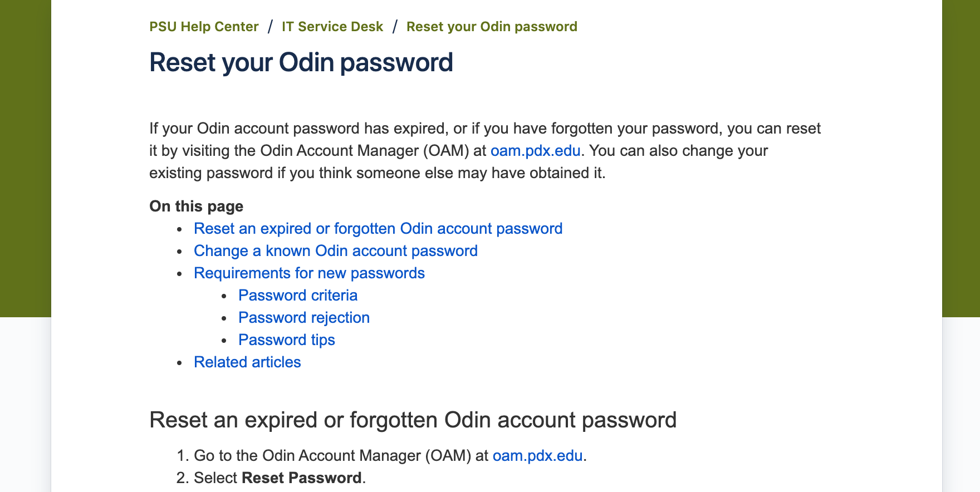Go to IT Service Desk breadcrumb

[332, 27]
